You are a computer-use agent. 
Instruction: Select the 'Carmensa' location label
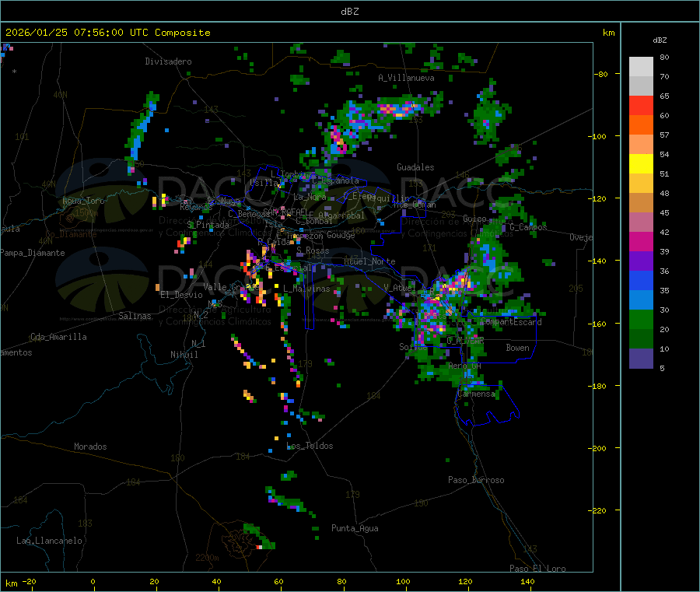(476, 394)
